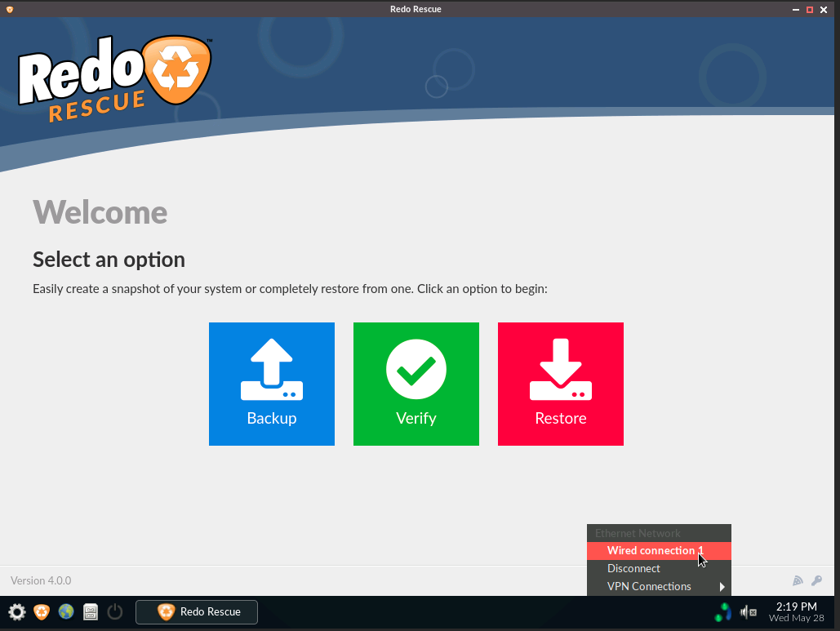Launch Redo Rescue shield icon in taskbar launcher
This screenshot has height=631, width=840.
[42, 611]
